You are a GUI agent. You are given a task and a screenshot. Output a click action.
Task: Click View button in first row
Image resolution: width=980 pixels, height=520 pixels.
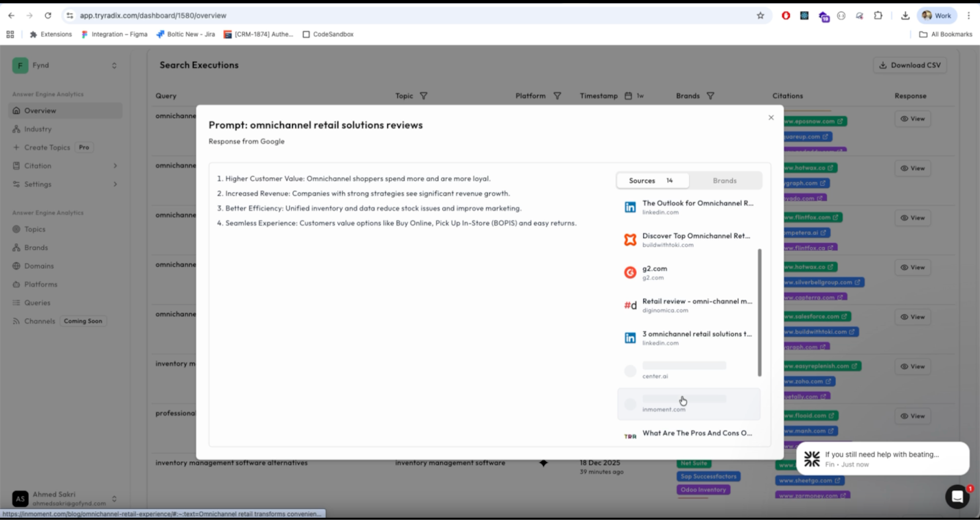913,119
